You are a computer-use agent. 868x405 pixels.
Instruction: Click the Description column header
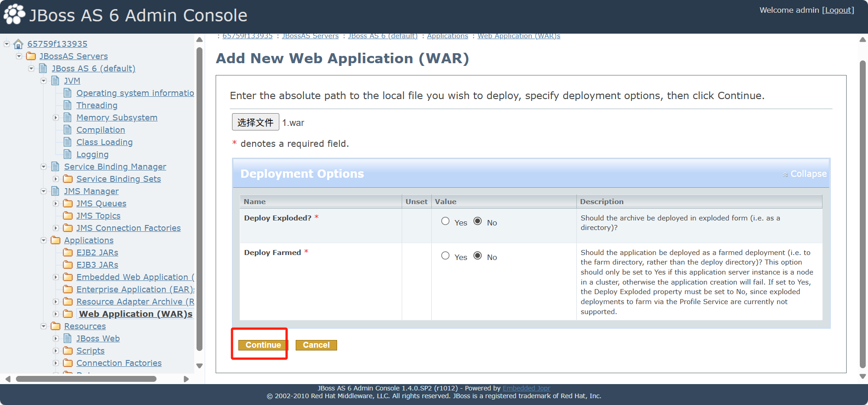[699, 201]
